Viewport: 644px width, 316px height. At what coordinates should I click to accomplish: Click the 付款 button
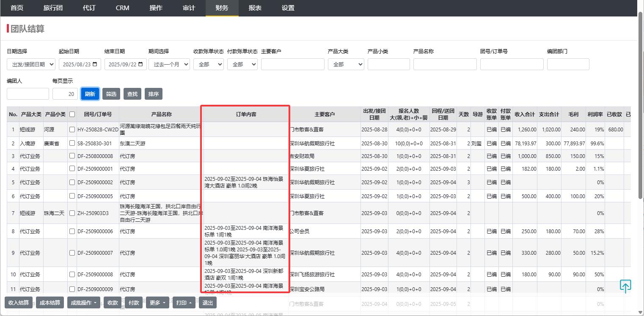click(134, 302)
